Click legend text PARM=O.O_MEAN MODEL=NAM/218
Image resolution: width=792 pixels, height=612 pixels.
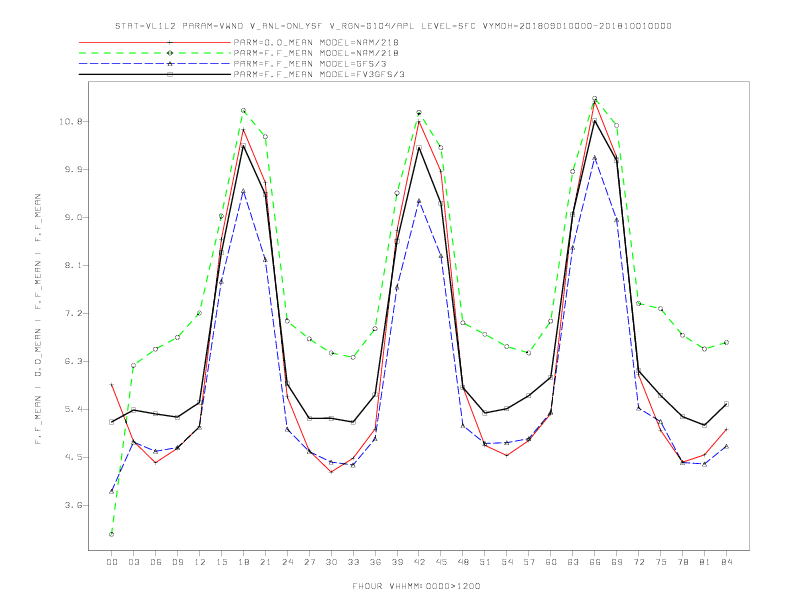[316, 42]
